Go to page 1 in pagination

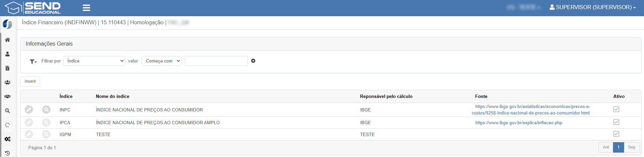coord(618,147)
